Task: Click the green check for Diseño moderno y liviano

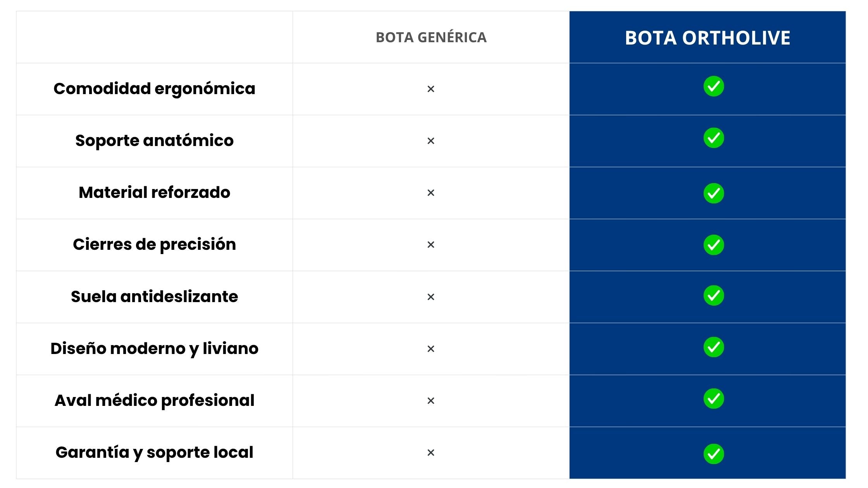Action: (713, 347)
